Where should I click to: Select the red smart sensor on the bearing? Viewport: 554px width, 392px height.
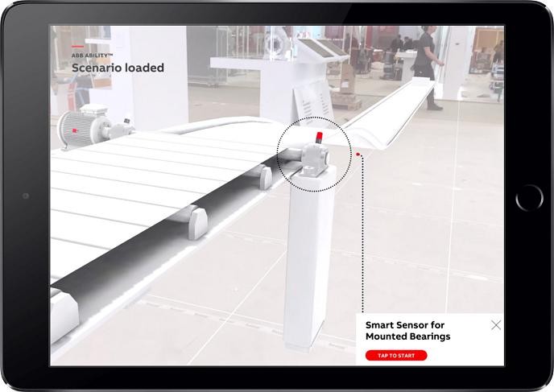click(319, 138)
